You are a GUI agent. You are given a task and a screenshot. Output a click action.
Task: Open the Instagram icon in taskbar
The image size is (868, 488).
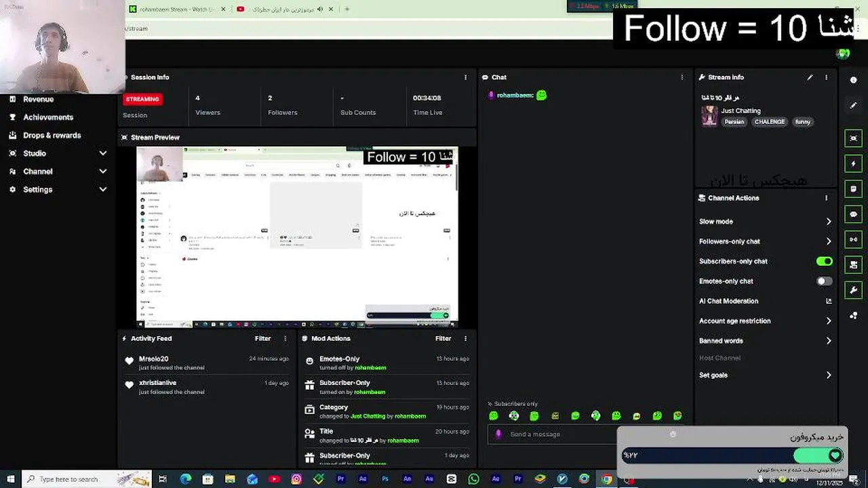coord(296,479)
